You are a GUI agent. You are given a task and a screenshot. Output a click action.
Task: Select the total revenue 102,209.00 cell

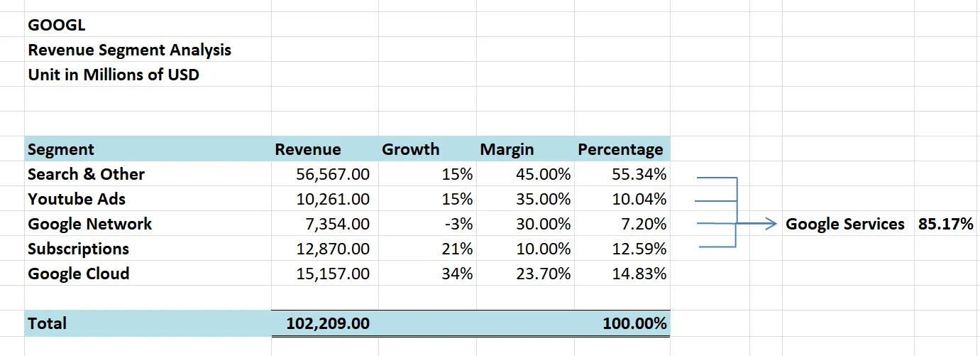(x=324, y=323)
